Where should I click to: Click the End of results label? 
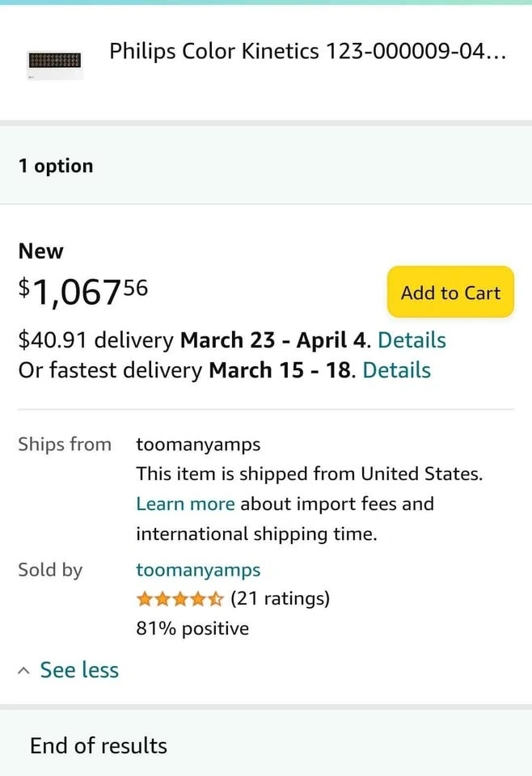click(x=99, y=745)
